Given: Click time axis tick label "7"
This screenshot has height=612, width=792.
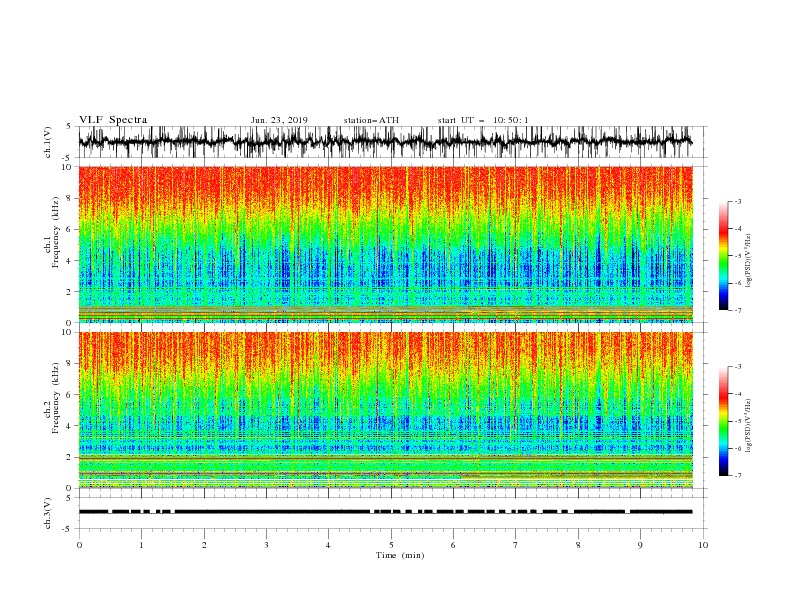Looking at the screenshot, I should coord(516,545).
